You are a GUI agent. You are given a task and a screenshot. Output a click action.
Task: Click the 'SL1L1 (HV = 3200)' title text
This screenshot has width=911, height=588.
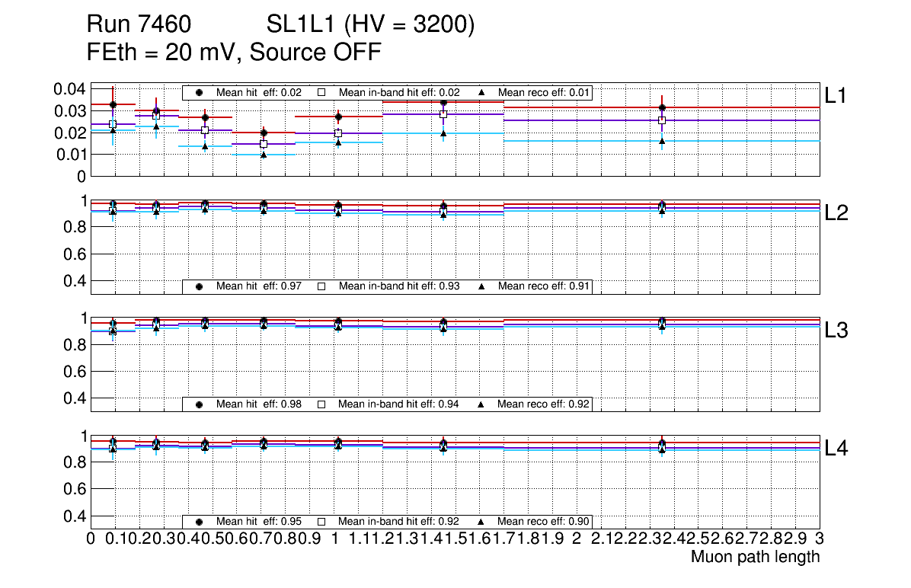click(370, 25)
